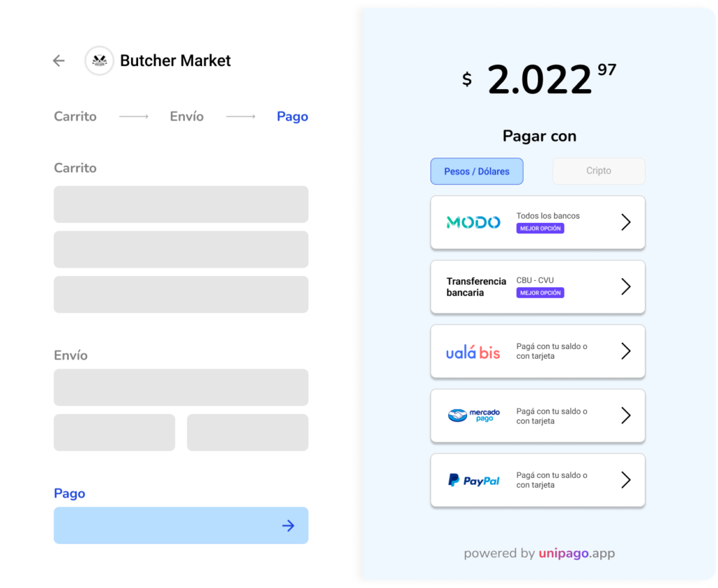Click the MEJOR OPCIÓN badge under CBU - CVU
Screen dimensions: 718x588
pos(541,293)
